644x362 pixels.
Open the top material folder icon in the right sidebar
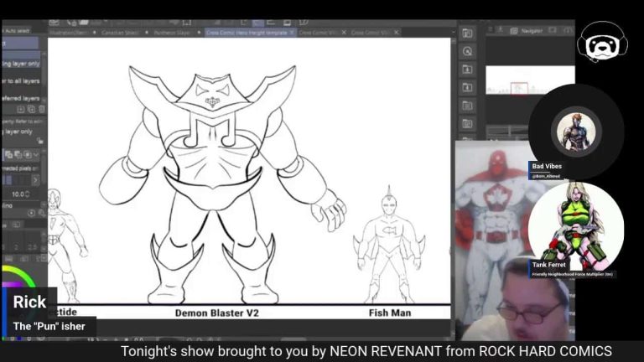(467, 34)
